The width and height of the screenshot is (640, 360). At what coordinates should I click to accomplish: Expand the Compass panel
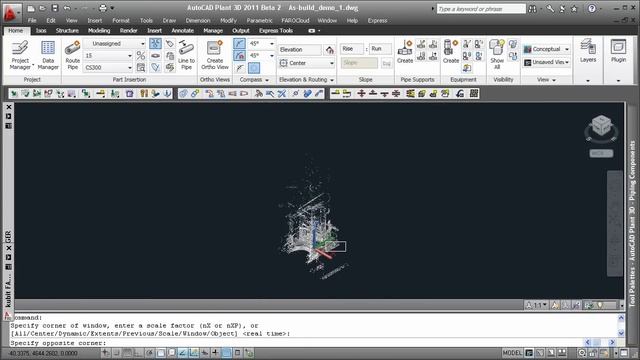(254, 80)
